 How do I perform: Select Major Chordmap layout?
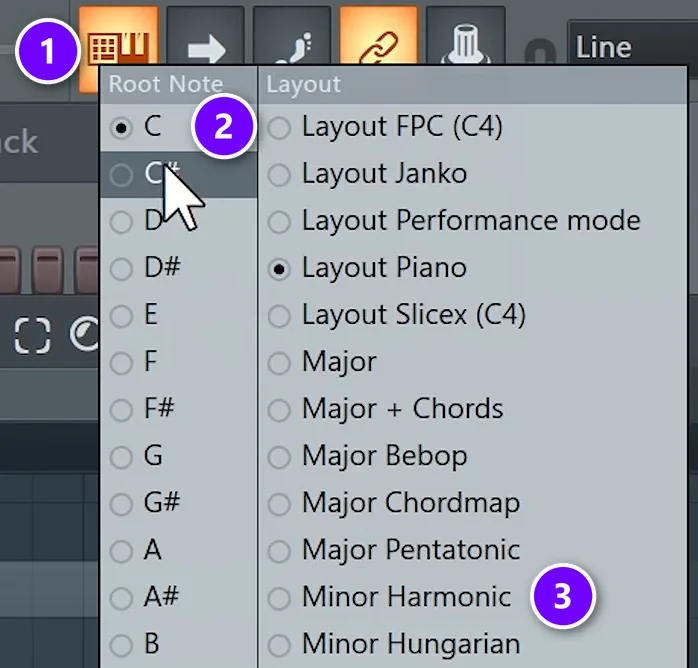473,503
